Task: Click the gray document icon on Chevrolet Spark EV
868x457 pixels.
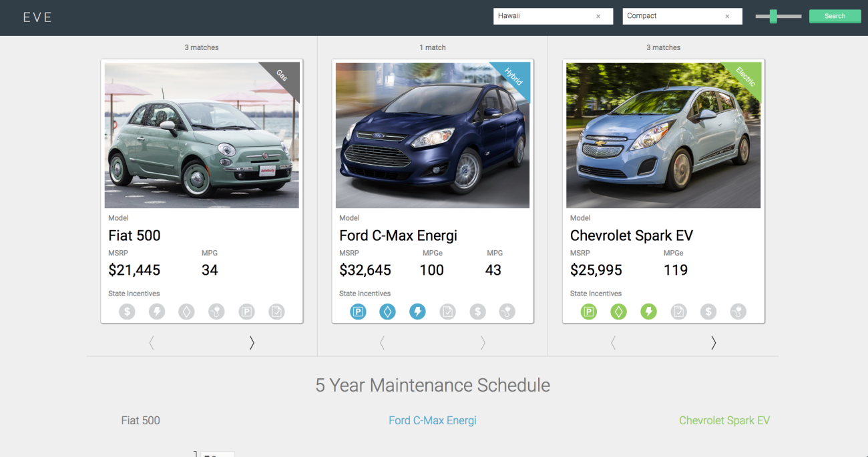Action: [678, 312]
